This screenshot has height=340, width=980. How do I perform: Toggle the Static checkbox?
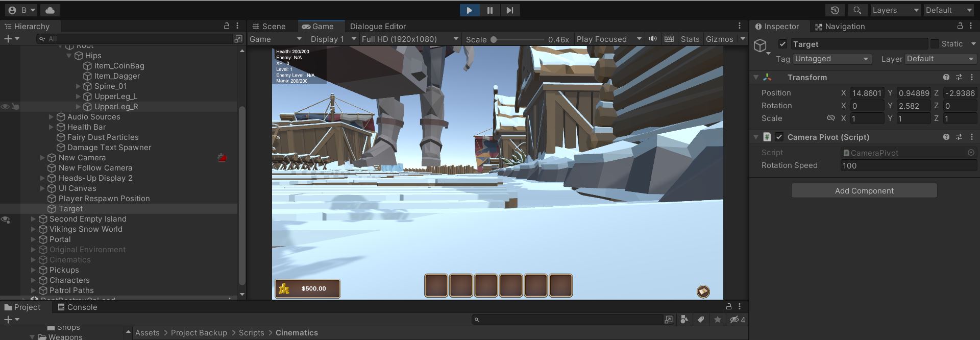[x=935, y=44]
